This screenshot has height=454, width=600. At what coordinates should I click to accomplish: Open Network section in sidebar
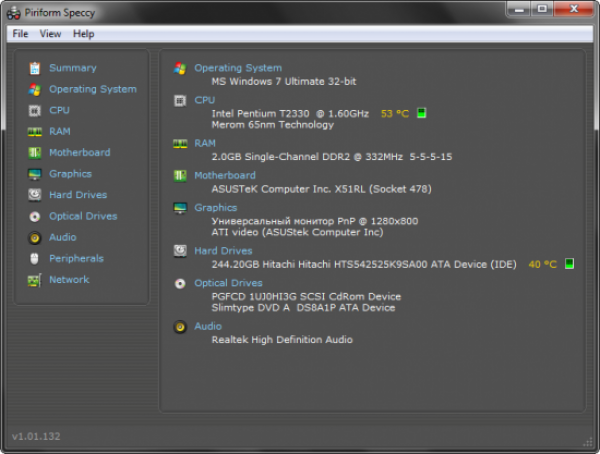(x=69, y=279)
